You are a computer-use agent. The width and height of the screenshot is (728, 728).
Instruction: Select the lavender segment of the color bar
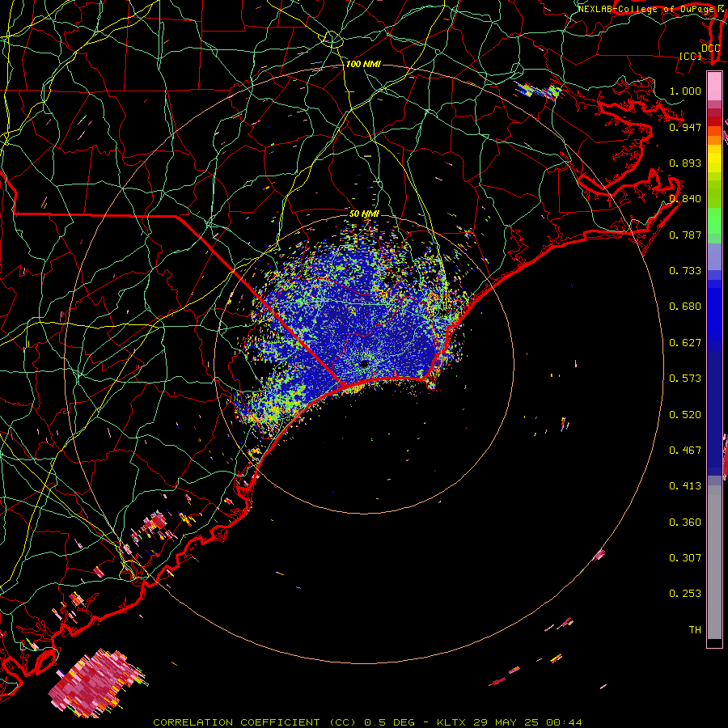click(x=714, y=256)
